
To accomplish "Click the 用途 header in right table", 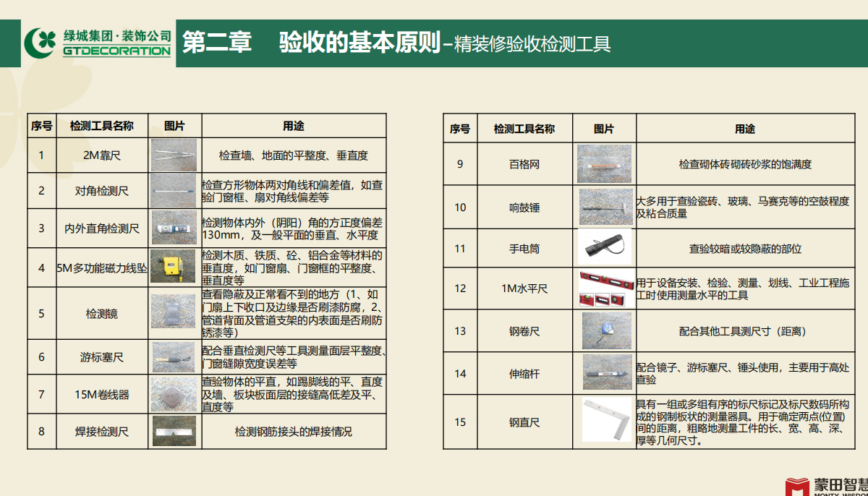I will coord(745,129).
